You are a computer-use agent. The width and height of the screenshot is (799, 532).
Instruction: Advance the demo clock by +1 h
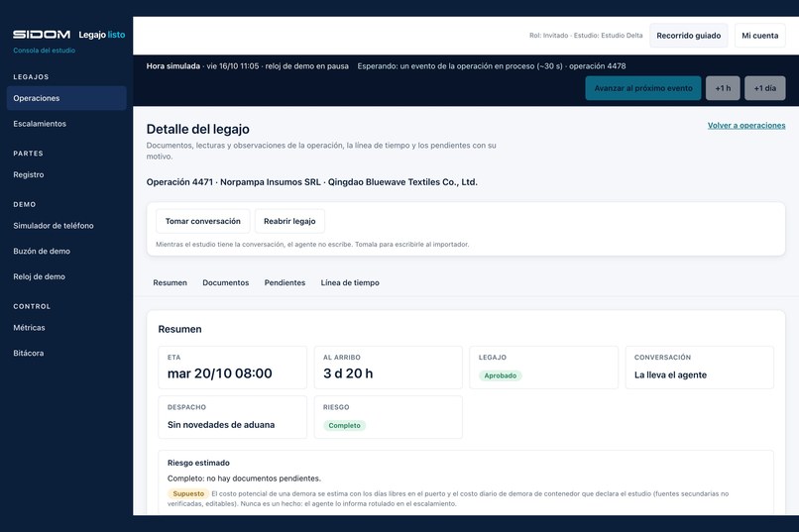point(723,88)
